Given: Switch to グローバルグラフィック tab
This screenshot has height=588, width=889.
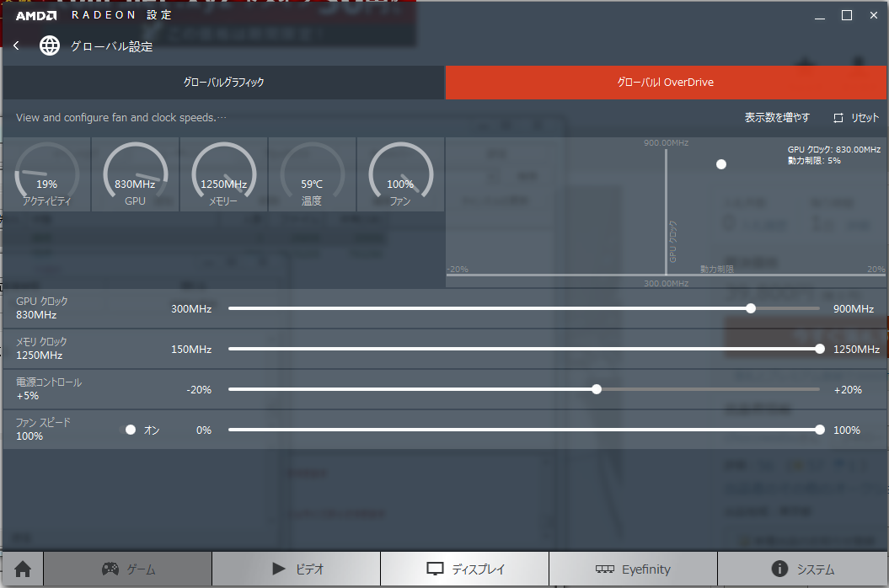Looking at the screenshot, I should click(223, 83).
